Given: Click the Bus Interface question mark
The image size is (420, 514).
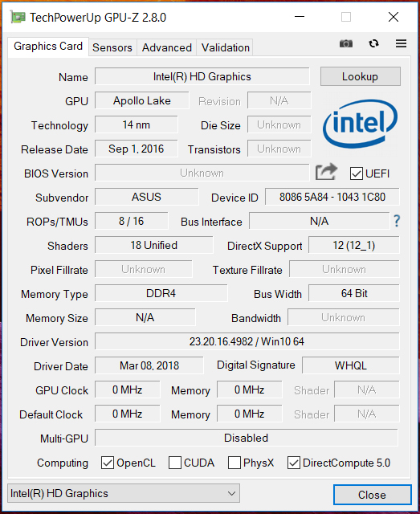Looking at the screenshot, I should [397, 222].
